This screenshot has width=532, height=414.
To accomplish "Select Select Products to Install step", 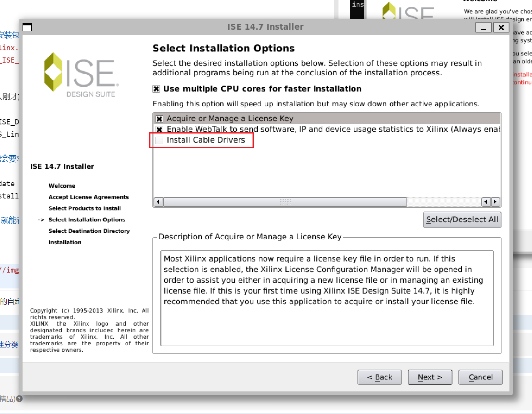I will pos(85,208).
